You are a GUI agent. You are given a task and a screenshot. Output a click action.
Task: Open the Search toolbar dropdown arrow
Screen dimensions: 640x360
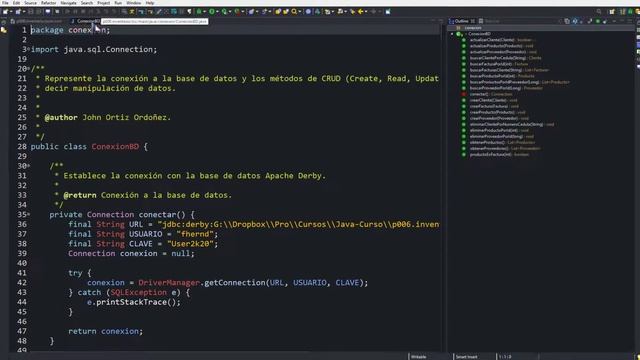[300, 12]
